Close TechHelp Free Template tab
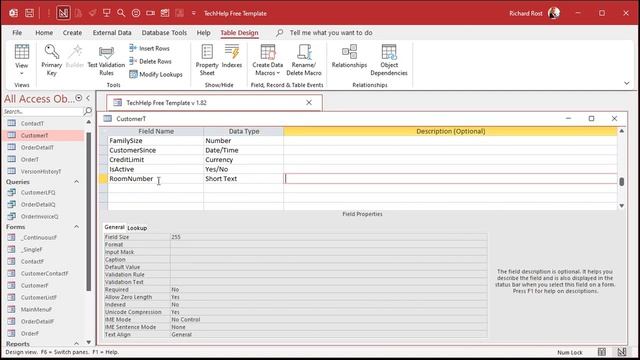Viewport: 640px width, 360px height. click(309, 103)
